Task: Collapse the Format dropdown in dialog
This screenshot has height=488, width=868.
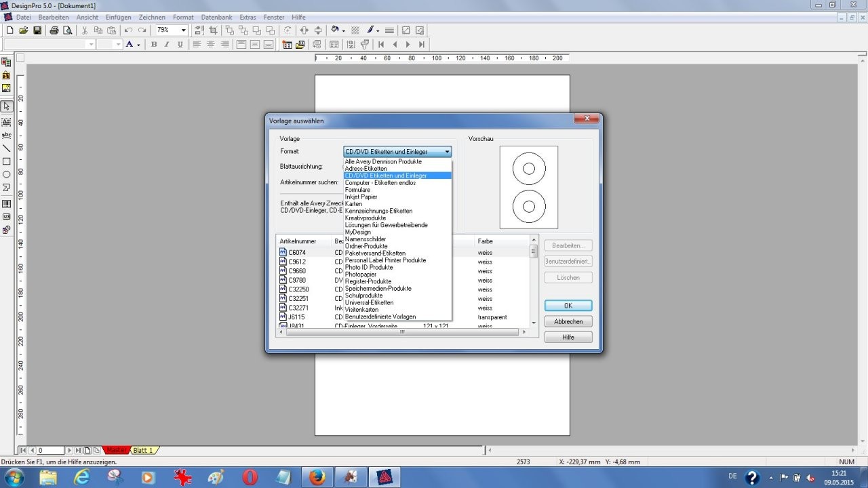Action: tap(447, 152)
